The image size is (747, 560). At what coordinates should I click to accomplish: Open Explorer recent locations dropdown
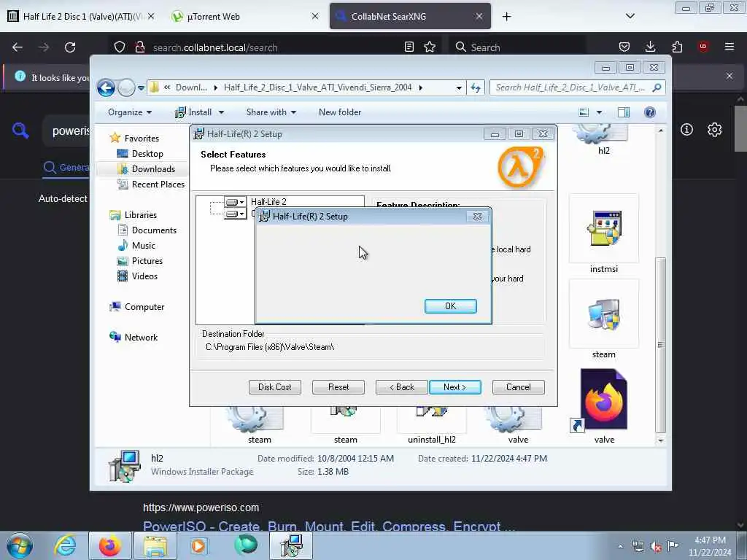click(141, 88)
